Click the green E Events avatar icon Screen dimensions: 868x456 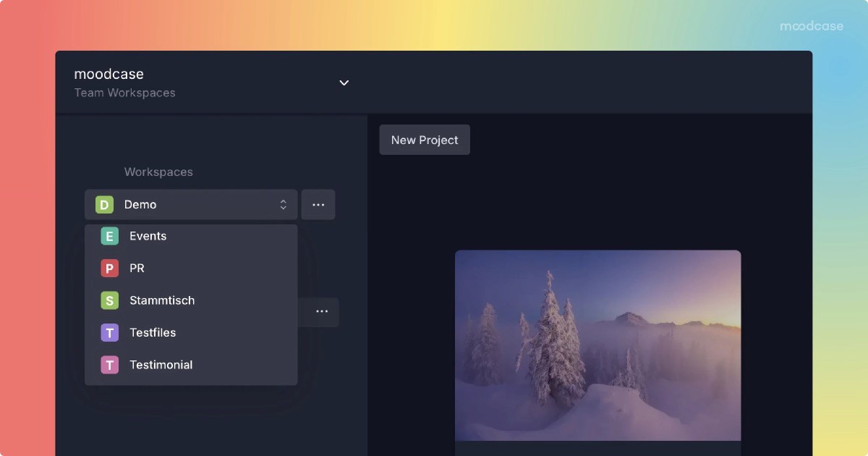click(109, 236)
